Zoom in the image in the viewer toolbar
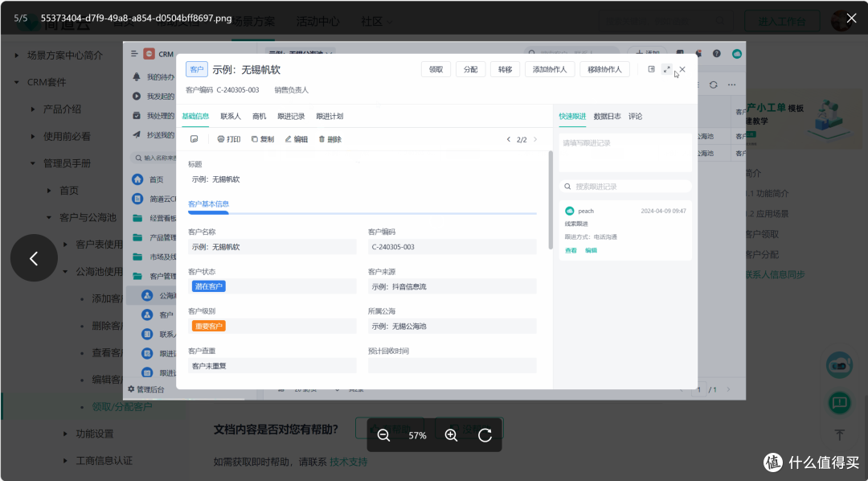 [x=451, y=436]
